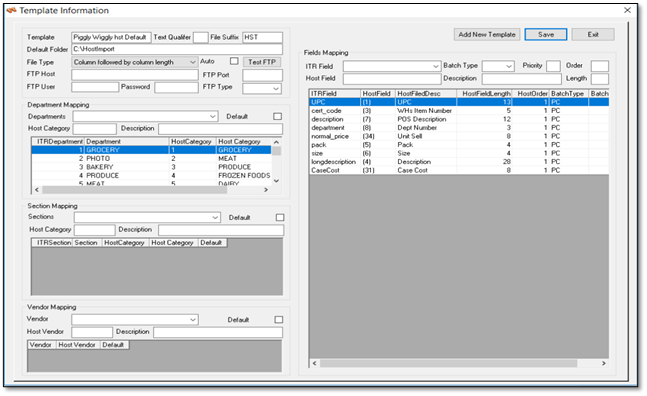Select the PHOTO department row
This screenshot has height=396, width=647.
151,159
